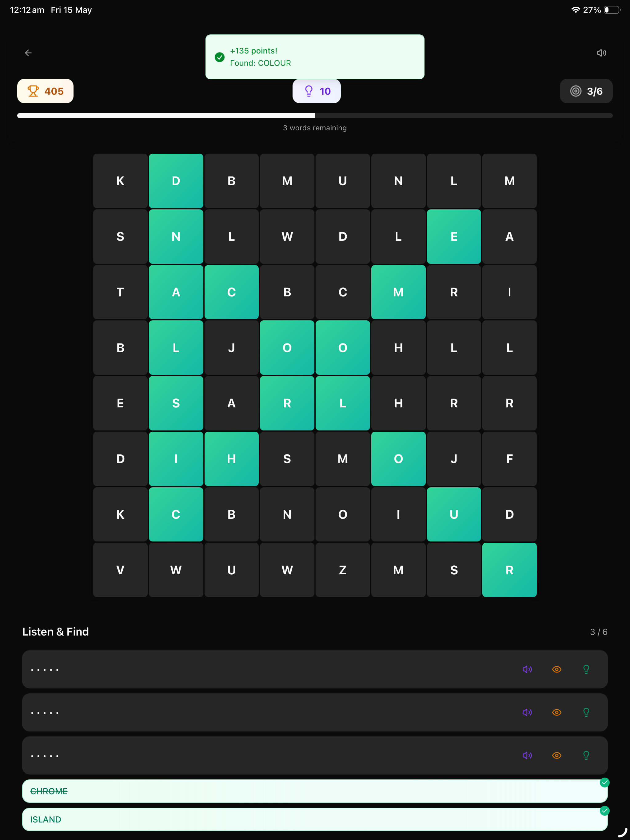The image size is (630, 840).
Task: Click the 'Listen & Find' heading
Action: click(x=55, y=632)
